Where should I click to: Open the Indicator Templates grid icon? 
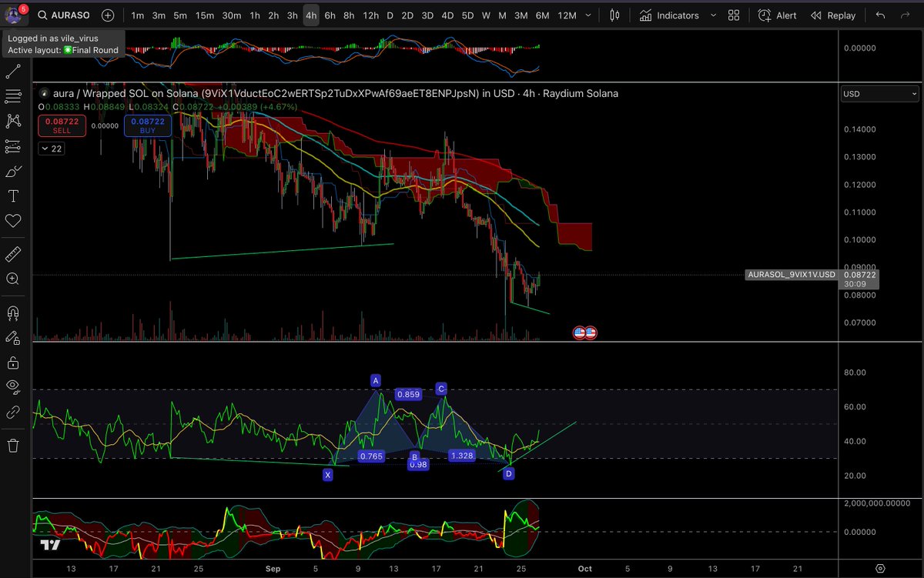pos(733,15)
